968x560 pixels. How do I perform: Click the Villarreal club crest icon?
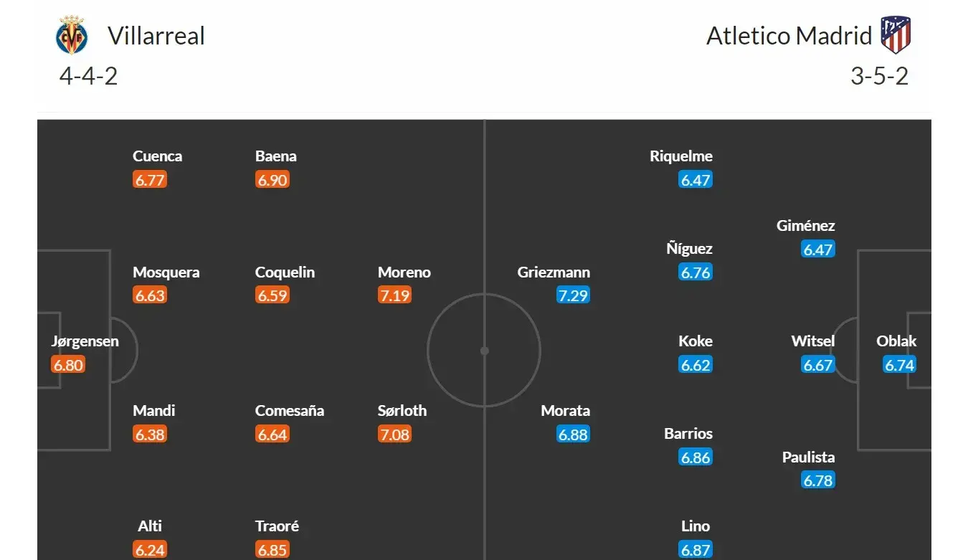[72, 36]
